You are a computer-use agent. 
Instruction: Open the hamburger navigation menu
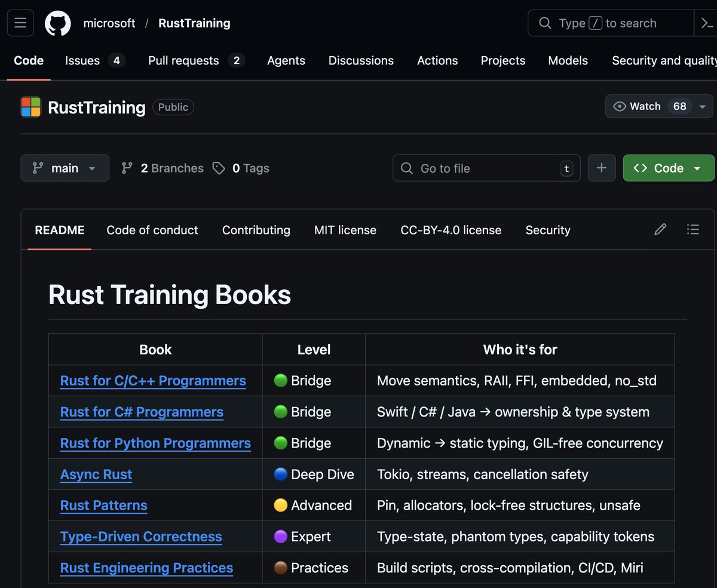(20, 23)
